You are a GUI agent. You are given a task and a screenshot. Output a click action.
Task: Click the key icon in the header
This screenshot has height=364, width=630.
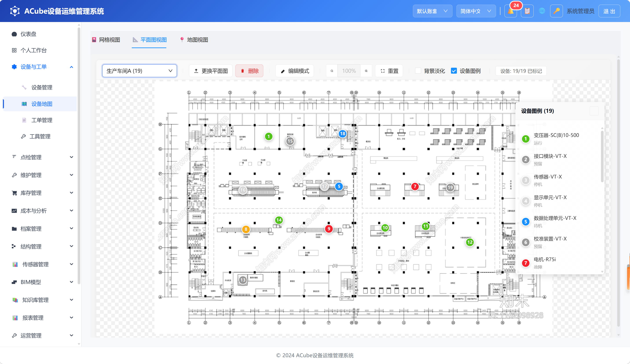click(556, 11)
